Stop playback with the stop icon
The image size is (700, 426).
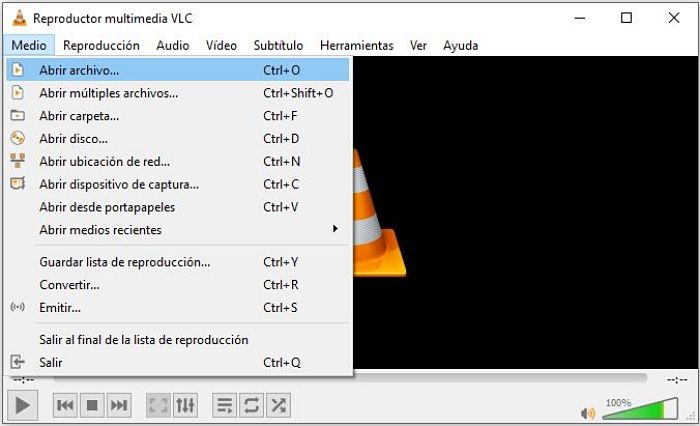92,405
